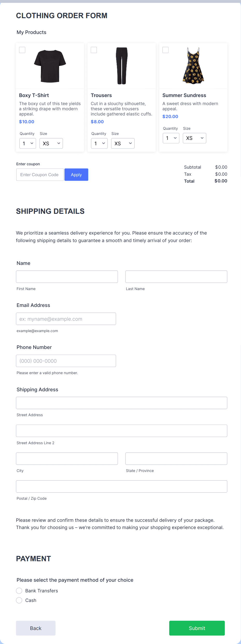Click the Phone Number input field
This screenshot has height=644, width=241.
tap(66, 361)
